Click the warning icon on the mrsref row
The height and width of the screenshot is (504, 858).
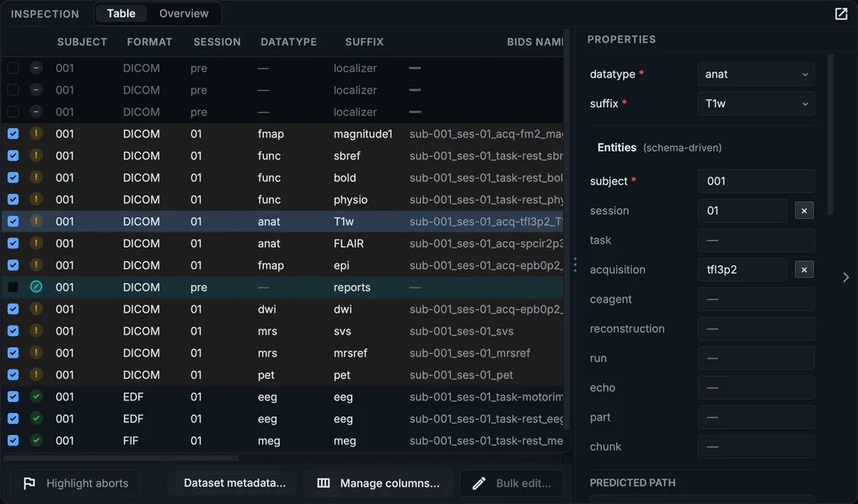tap(36, 352)
